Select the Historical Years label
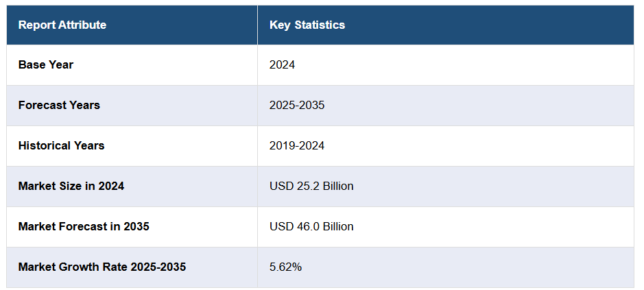The height and width of the screenshot is (290, 644). (62, 146)
